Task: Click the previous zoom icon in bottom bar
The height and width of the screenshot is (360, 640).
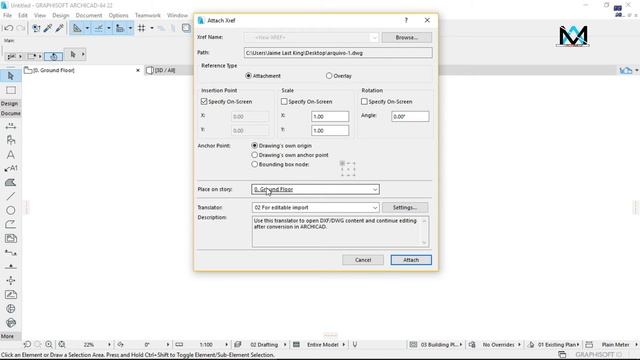Action: tap(27, 344)
